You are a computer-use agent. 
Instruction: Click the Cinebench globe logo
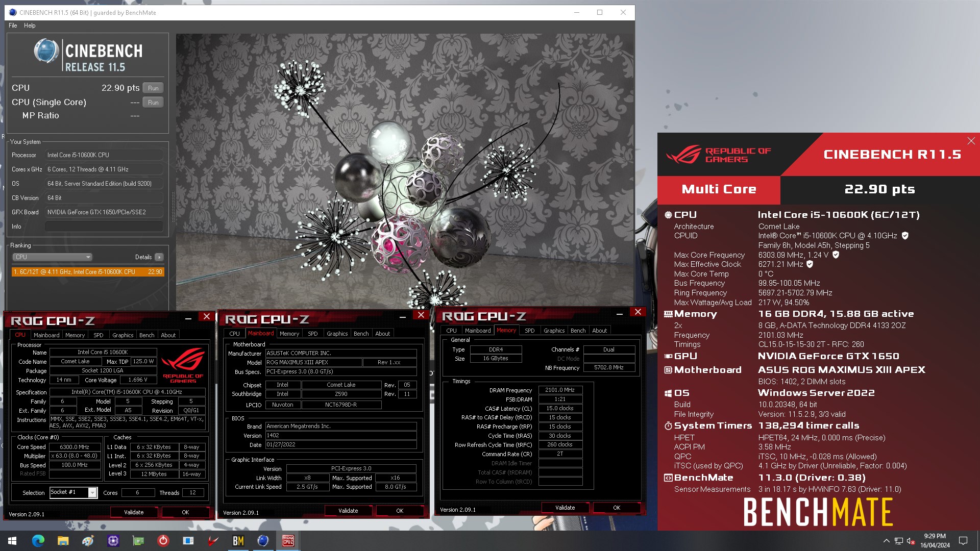pyautogui.click(x=46, y=51)
